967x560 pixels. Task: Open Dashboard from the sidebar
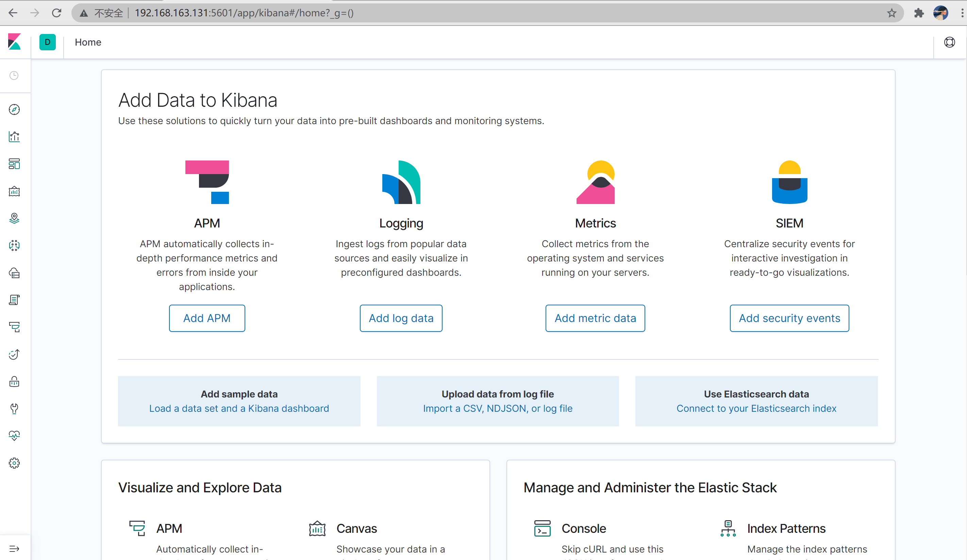point(14,164)
